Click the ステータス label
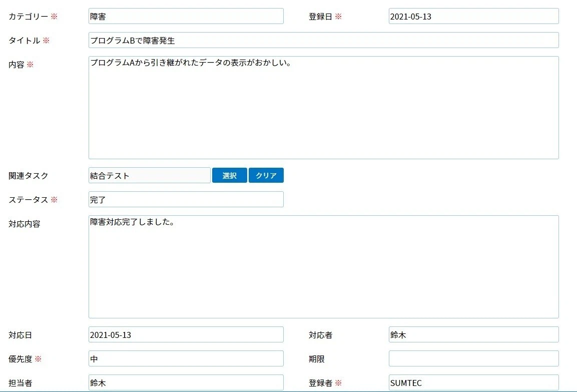 29,199
